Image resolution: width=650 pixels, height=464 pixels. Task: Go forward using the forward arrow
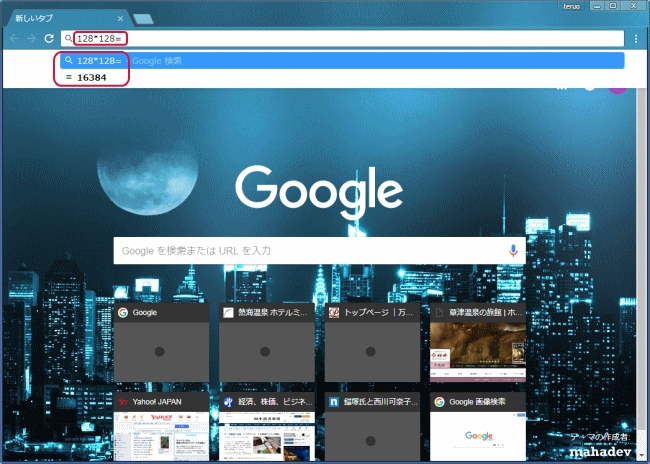coord(32,39)
